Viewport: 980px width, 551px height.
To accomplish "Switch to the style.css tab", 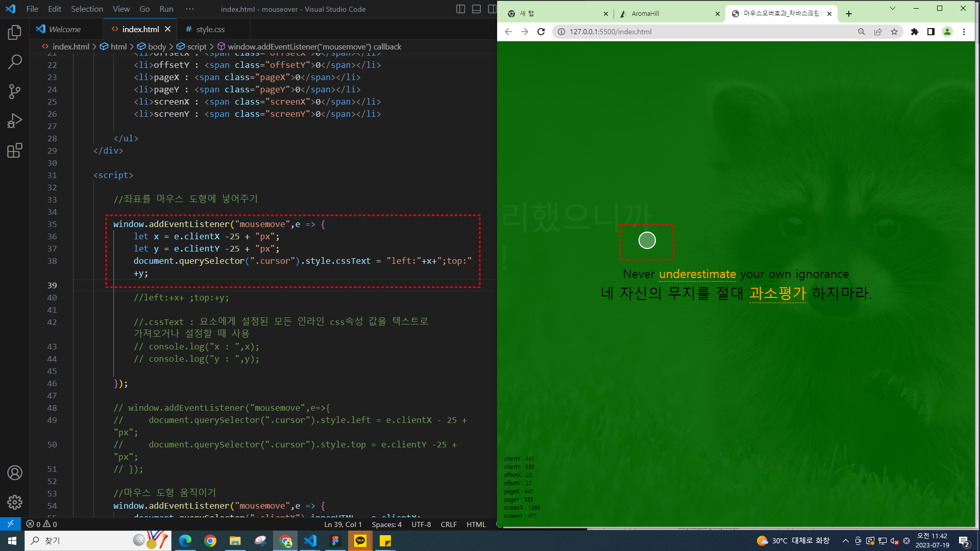I will coord(210,30).
